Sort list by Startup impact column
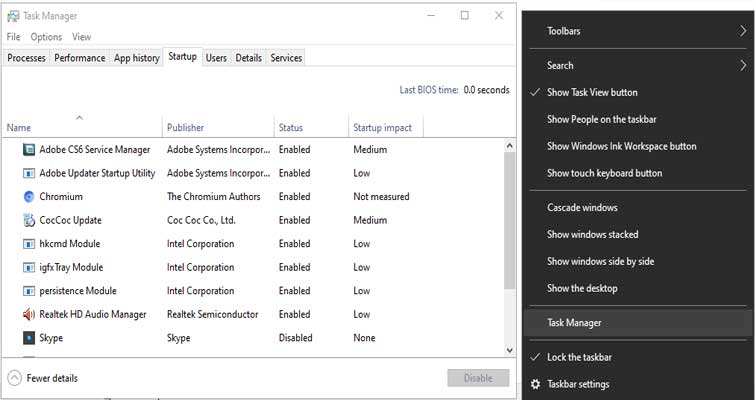 pyautogui.click(x=386, y=128)
